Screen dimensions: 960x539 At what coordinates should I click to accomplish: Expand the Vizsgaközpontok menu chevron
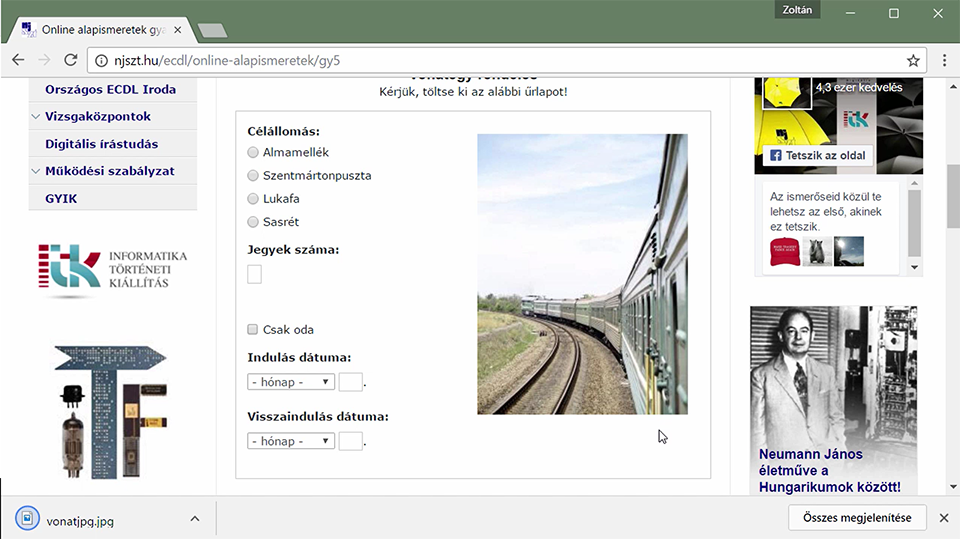36,116
